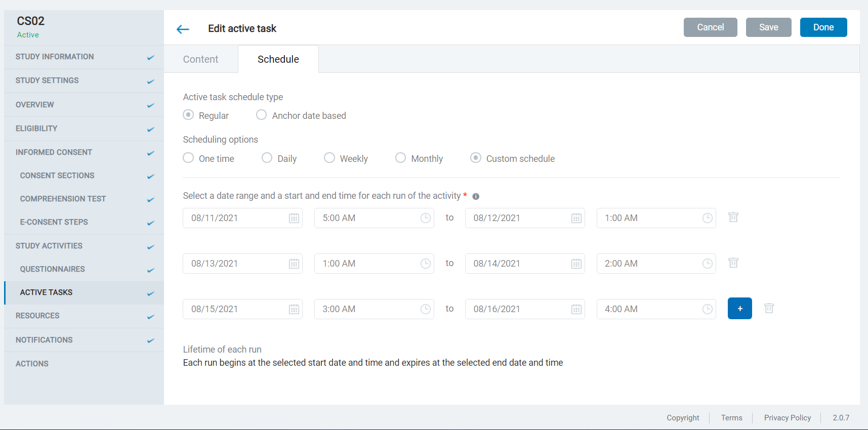This screenshot has height=430, width=868.
Task: Select Regular schedule type
Action: click(x=188, y=115)
